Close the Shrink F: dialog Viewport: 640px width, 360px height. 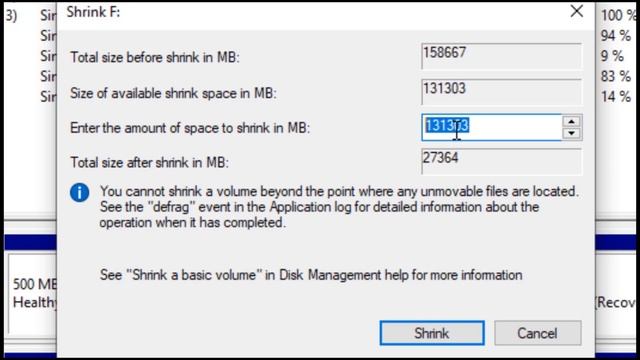click(x=576, y=11)
